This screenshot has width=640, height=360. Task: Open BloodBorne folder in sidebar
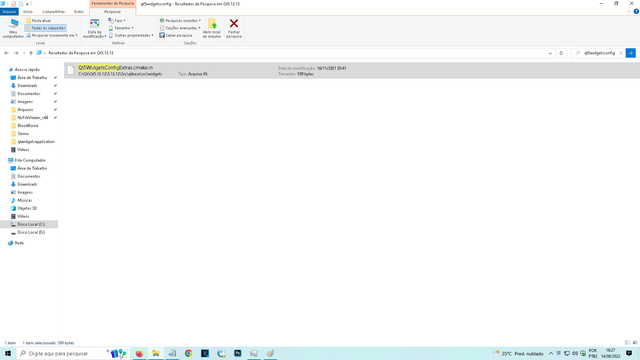[27, 126]
